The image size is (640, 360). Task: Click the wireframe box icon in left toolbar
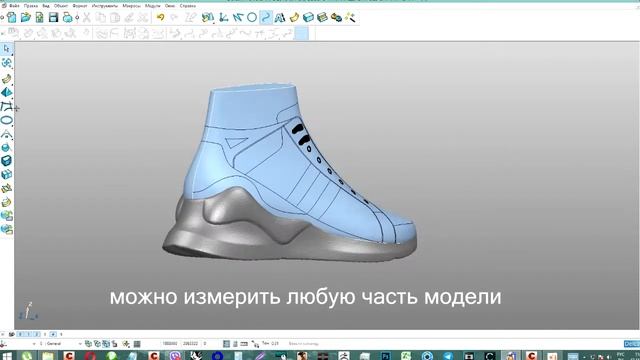[x=7, y=175]
